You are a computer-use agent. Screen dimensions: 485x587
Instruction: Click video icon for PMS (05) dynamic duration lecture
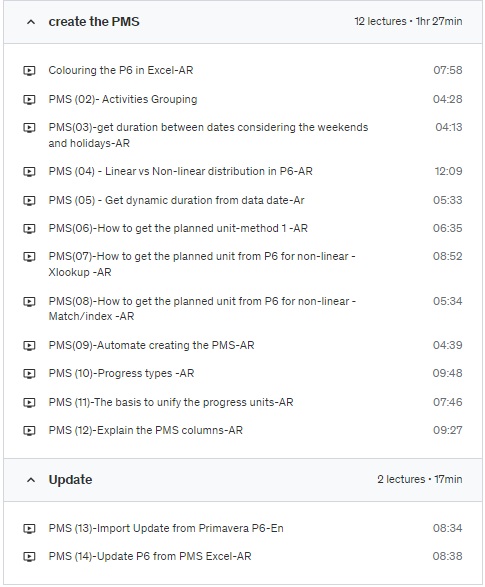(x=29, y=200)
